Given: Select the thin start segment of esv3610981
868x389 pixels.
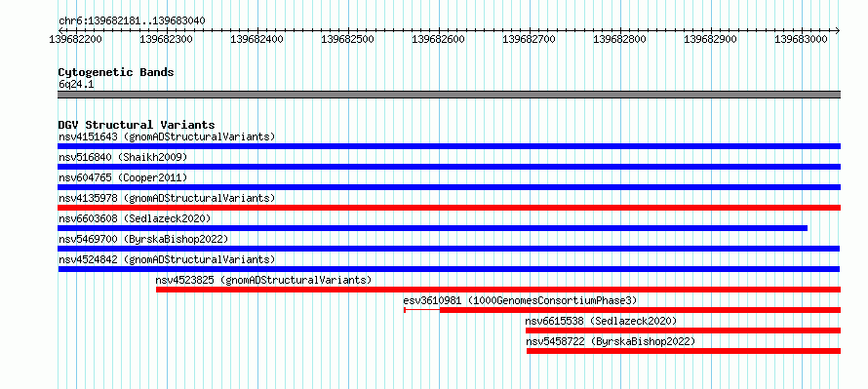Looking at the screenshot, I should (422, 310).
